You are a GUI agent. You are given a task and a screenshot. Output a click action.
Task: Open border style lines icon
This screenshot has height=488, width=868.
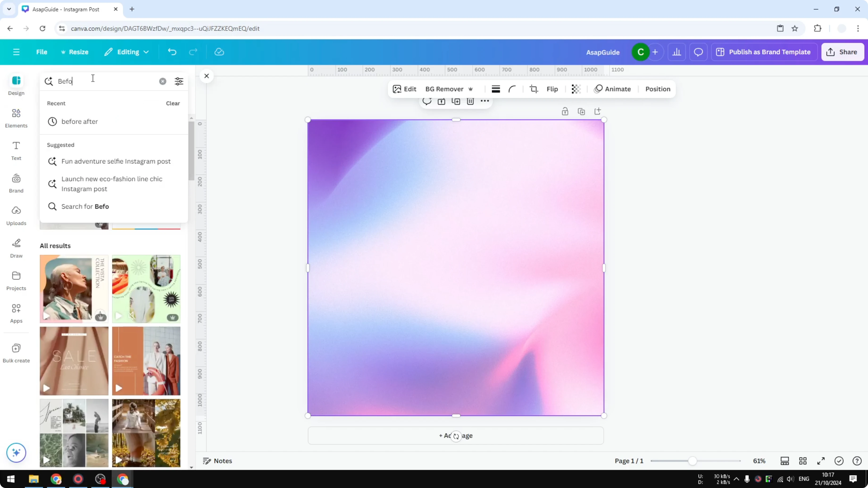click(x=496, y=89)
